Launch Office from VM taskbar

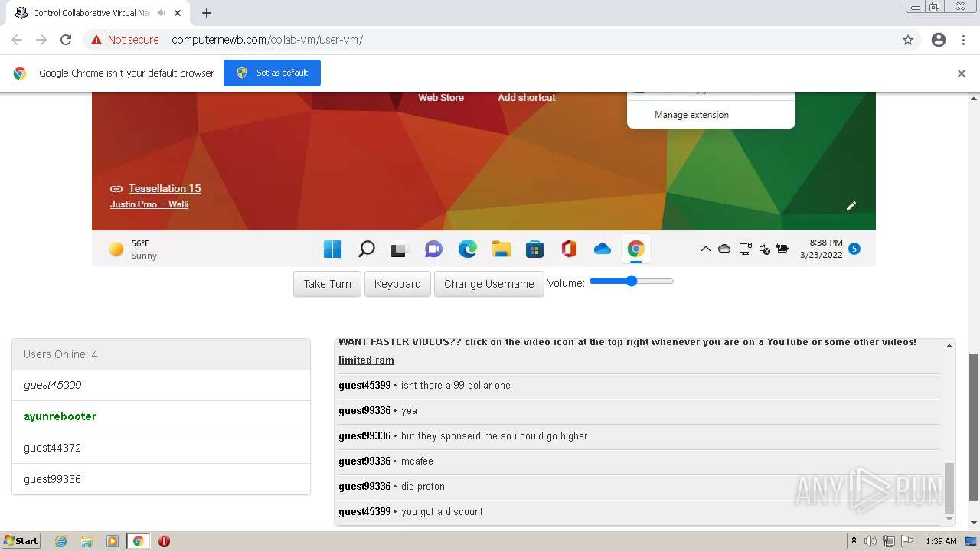pos(568,249)
